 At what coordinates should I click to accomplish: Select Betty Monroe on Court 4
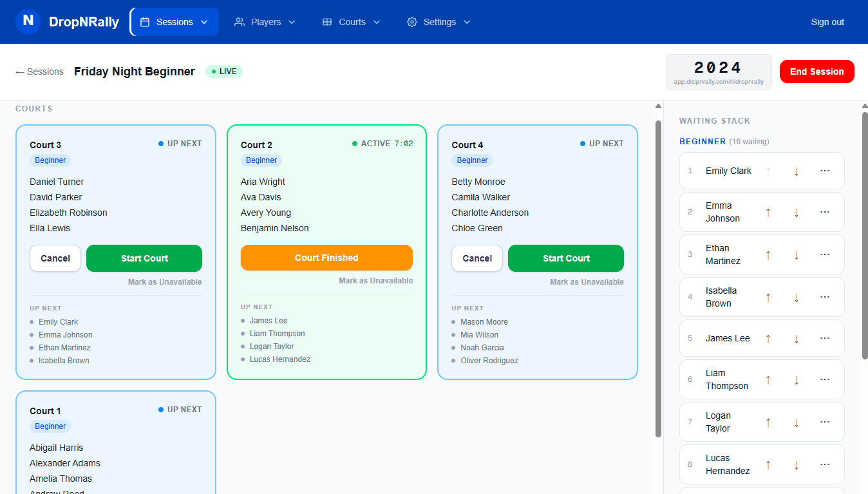click(478, 182)
